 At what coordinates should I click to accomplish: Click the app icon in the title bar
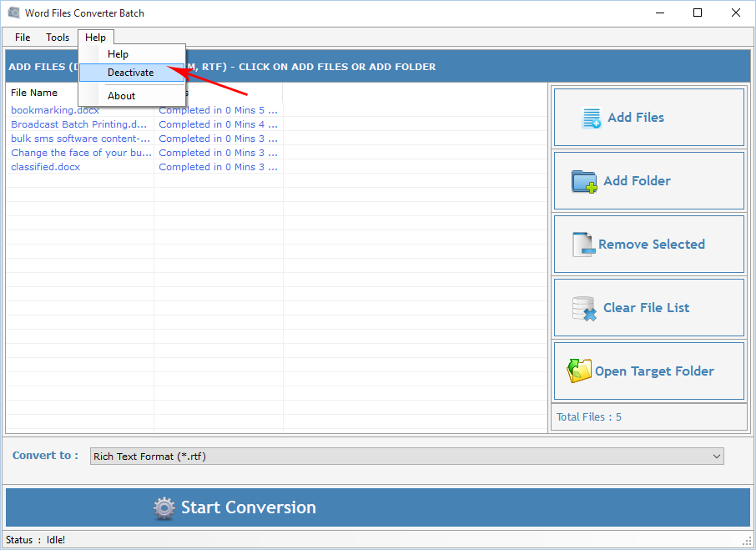[14, 13]
